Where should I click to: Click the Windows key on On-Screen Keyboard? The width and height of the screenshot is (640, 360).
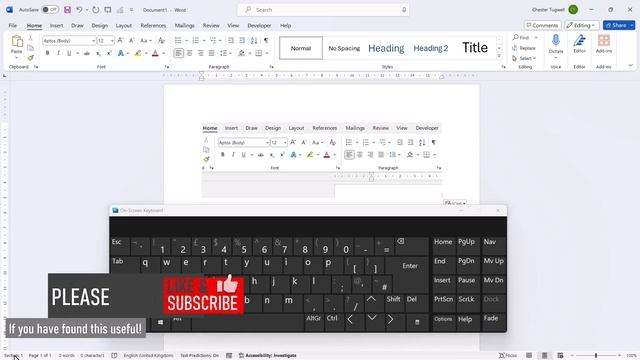coord(160,322)
